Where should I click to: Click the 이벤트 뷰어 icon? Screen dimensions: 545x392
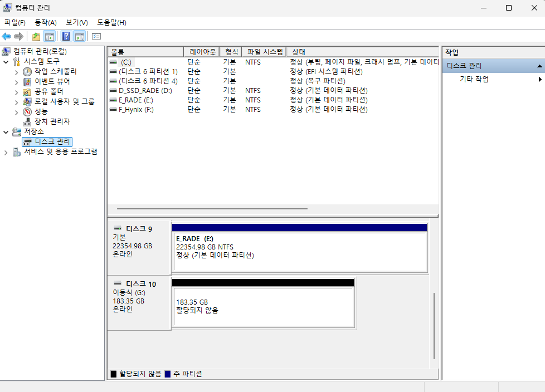tap(27, 82)
